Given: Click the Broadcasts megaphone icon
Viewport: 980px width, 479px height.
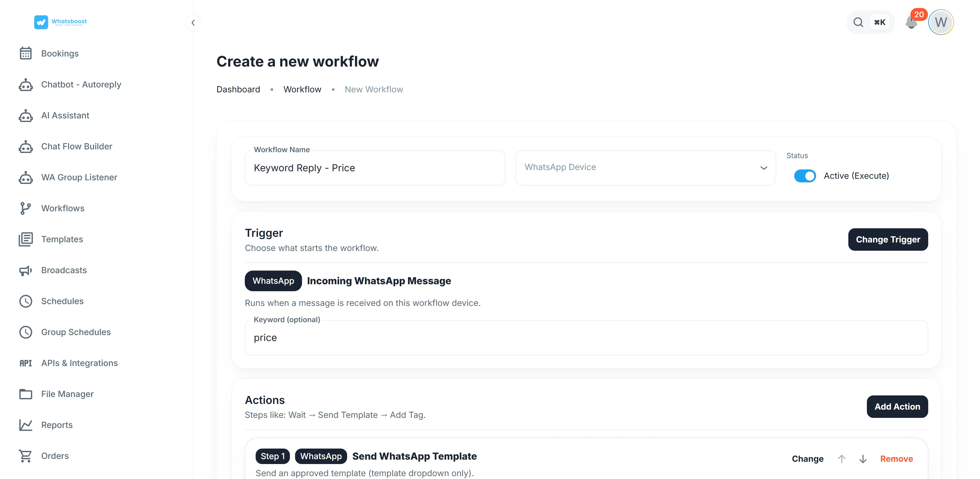Looking at the screenshot, I should (26, 270).
